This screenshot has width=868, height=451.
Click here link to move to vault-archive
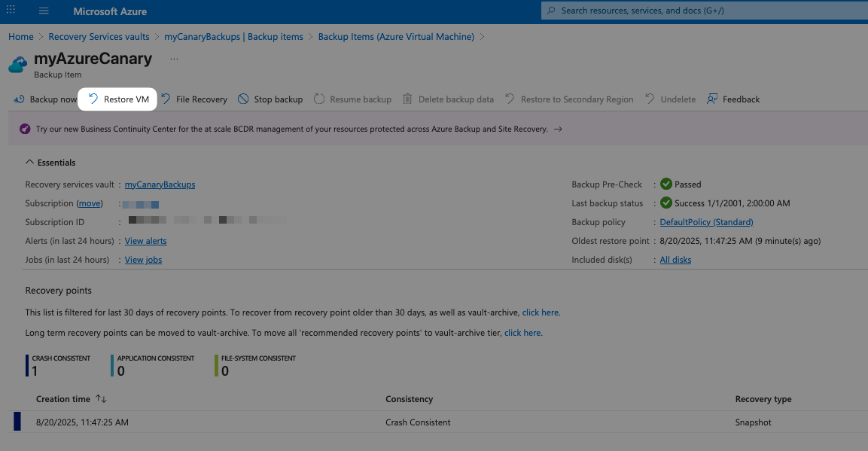pos(522,333)
